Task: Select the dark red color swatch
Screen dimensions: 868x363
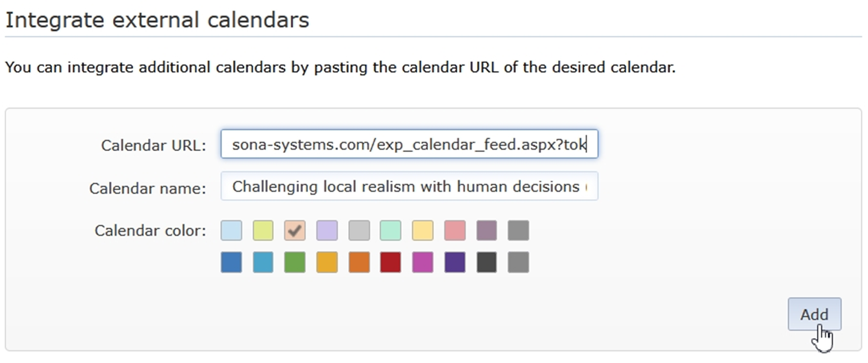Action: click(x=390, y=263)
